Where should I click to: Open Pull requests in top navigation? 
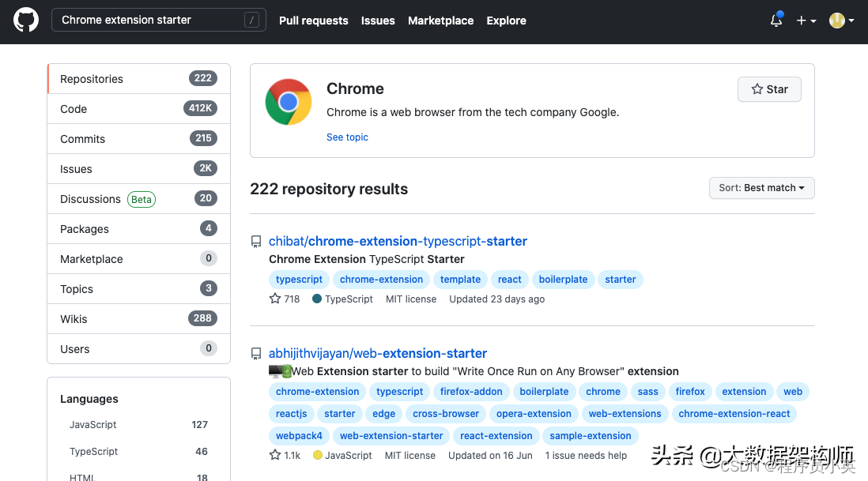313,21
